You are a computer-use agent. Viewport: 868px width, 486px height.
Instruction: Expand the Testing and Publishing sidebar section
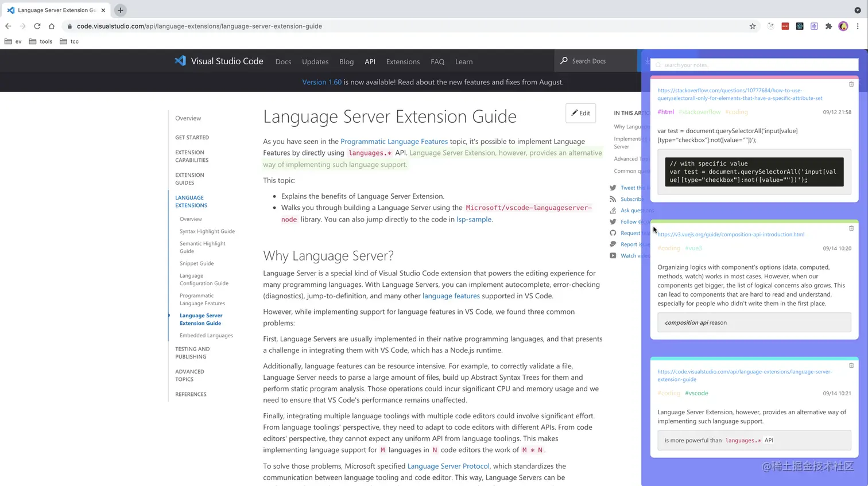click(x=192, y=353)
